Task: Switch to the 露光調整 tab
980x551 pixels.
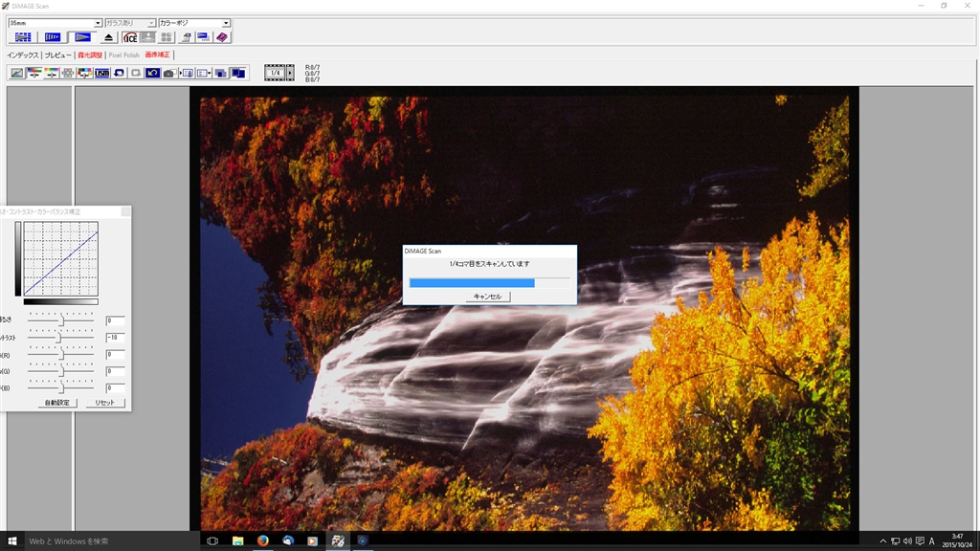Action: pyautogui.click(x=90, y=55)
